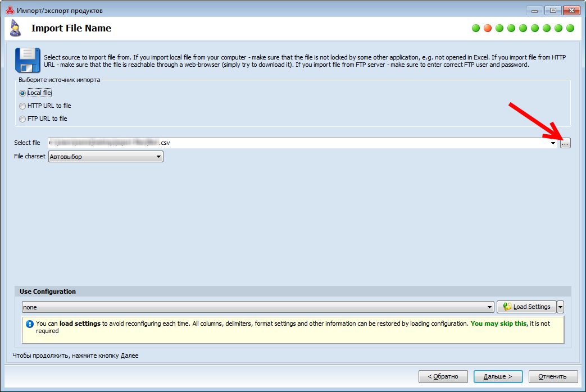This screenshot has width=586, height=392.
Task: Choose the FTP URL to file option
Action: click(22, 119)
